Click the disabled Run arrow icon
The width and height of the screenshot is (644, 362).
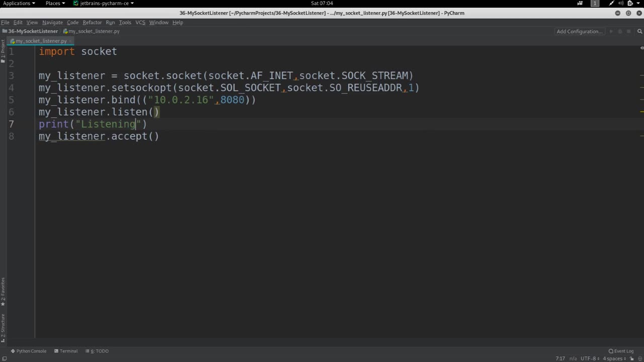611,31
